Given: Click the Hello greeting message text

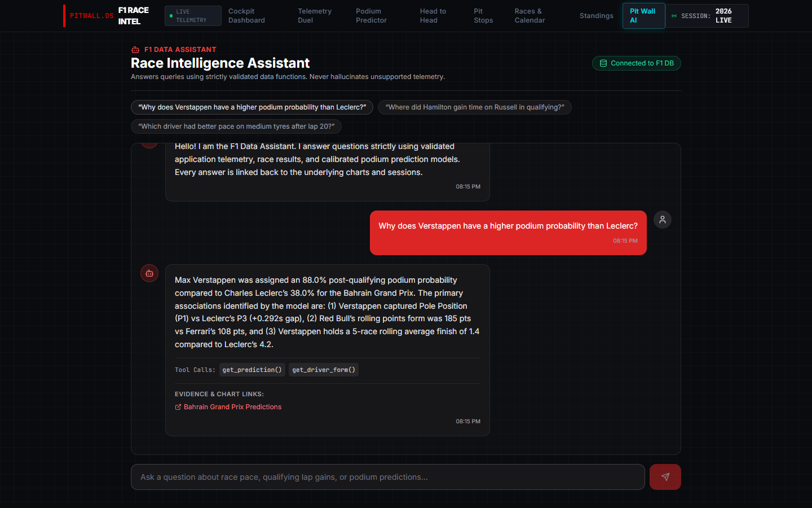Looking at the screenshot, I should 317,159.
